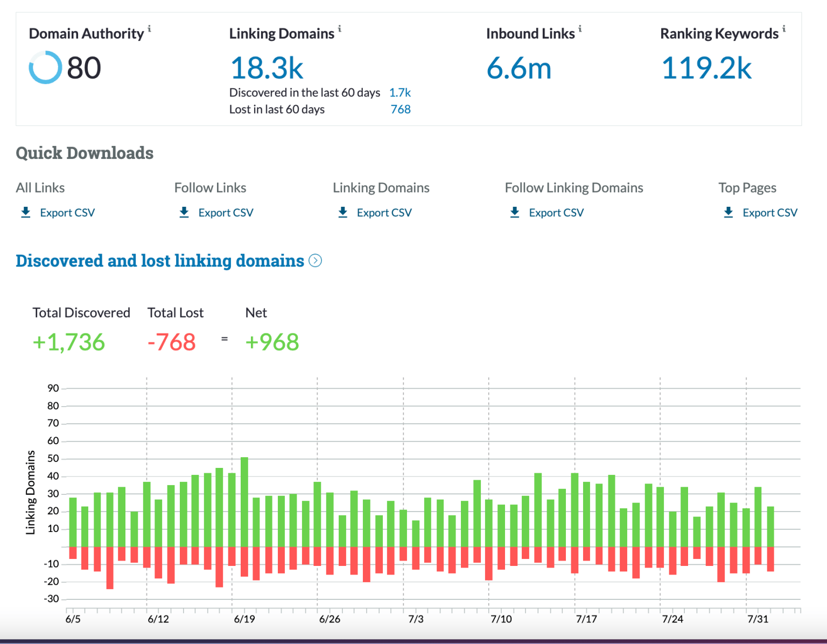The image size is (827, 644).
Task: Open the 1.7k discovered domains link
Action: 400,92
